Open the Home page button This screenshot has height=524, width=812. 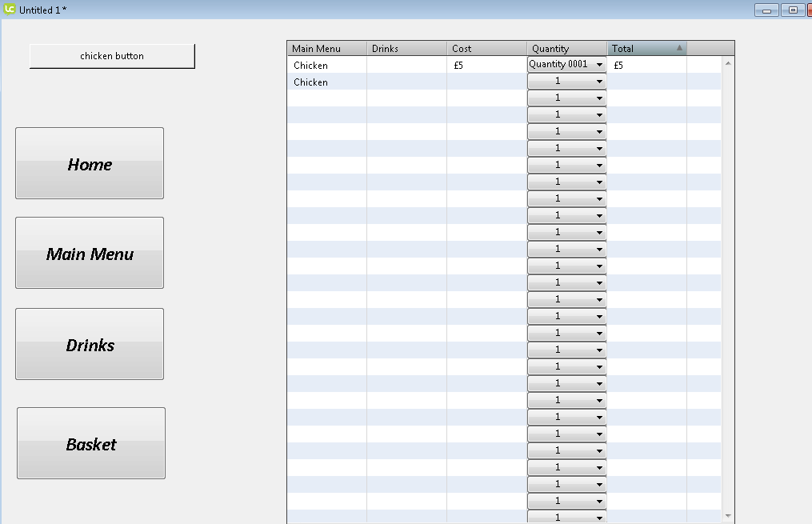[90, 163]
